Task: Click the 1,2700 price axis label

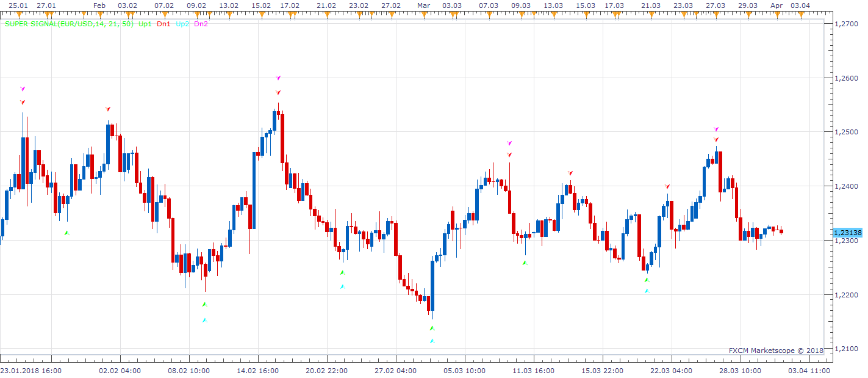Action: point(845,24)
